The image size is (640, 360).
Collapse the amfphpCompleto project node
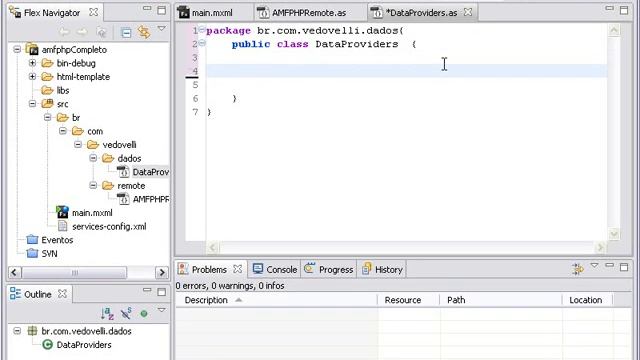[x=17, y=49]
